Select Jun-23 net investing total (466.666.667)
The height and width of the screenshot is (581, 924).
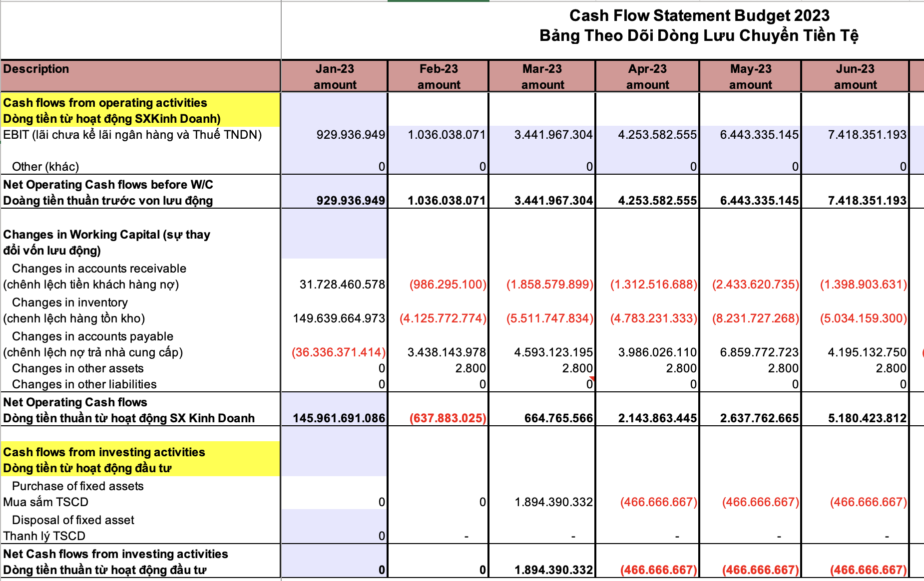point(869,570)
